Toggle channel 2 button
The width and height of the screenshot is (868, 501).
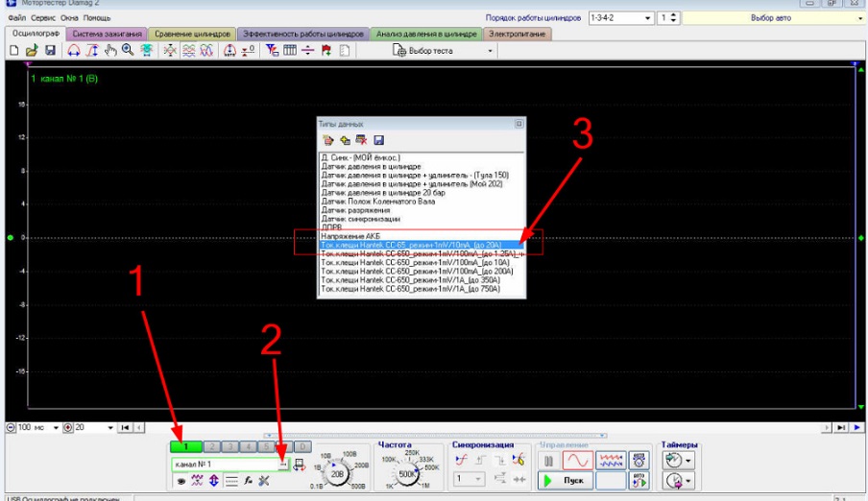click(212, 446)
